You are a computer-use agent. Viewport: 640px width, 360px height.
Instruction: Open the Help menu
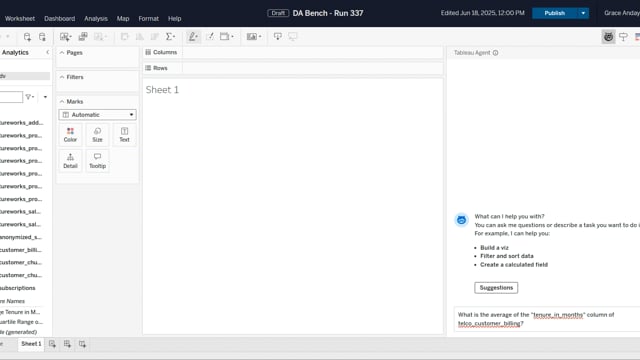174,18
